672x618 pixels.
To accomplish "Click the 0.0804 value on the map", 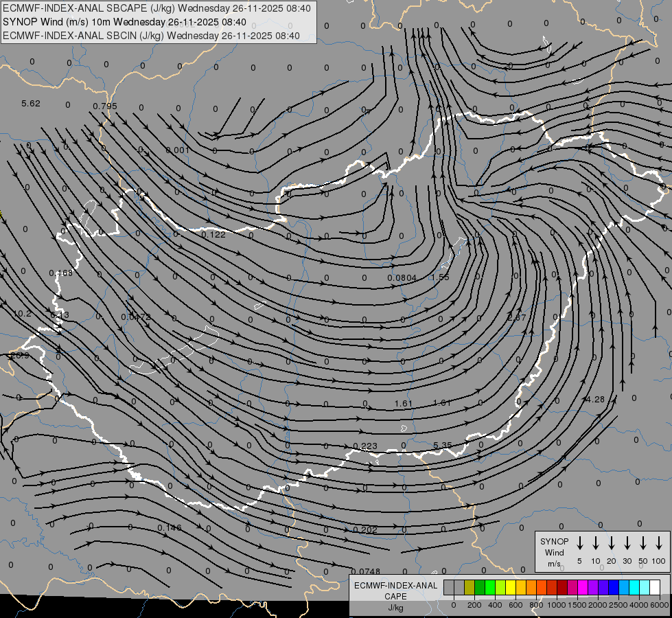I will click(402, 278).
